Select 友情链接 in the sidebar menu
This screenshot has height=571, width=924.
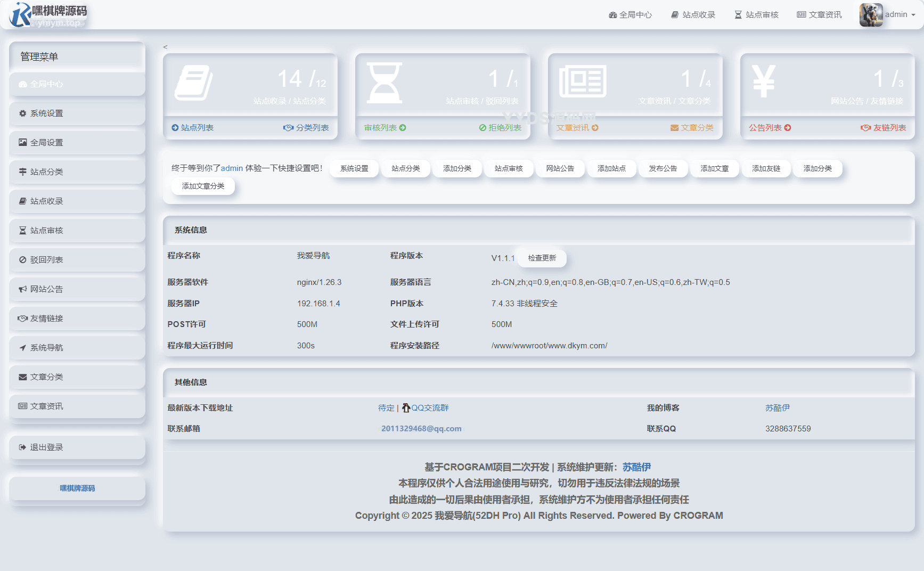click(x=77, y=319)
